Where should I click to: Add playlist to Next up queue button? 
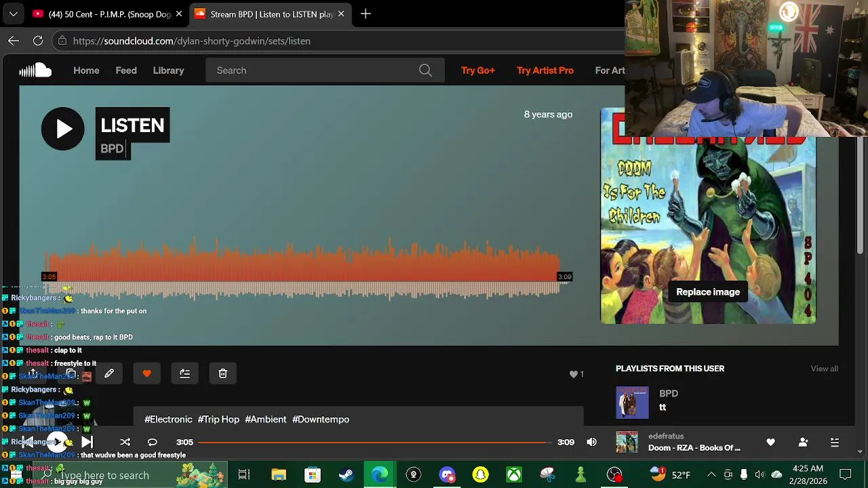[x=185, y=373]
